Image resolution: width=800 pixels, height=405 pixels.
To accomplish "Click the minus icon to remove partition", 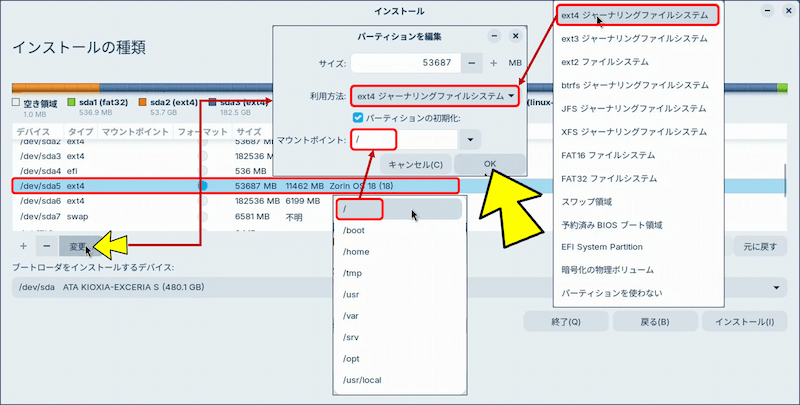I will 46,245.
